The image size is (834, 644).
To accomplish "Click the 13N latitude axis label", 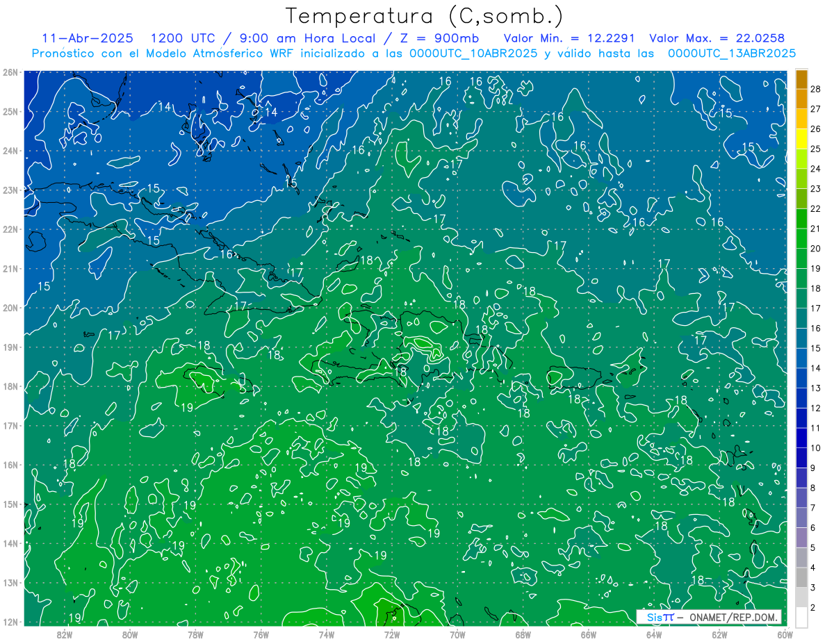I will point(10,583).
